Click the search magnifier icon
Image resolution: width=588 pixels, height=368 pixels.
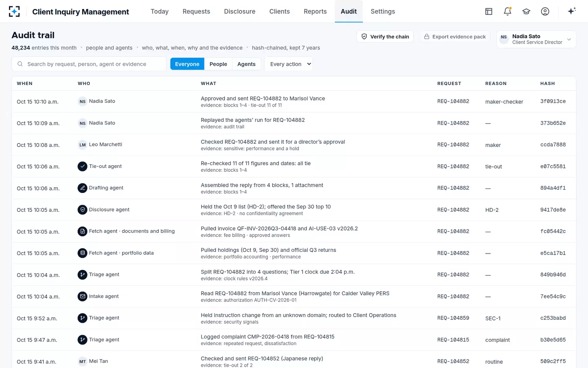(20, 64)
